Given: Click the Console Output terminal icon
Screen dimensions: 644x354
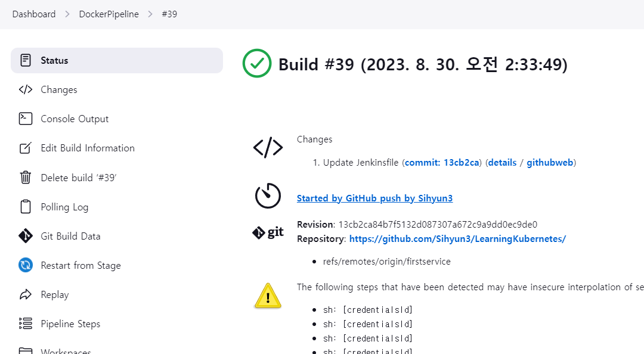Looking at the screenshot, I should point(26,119).
